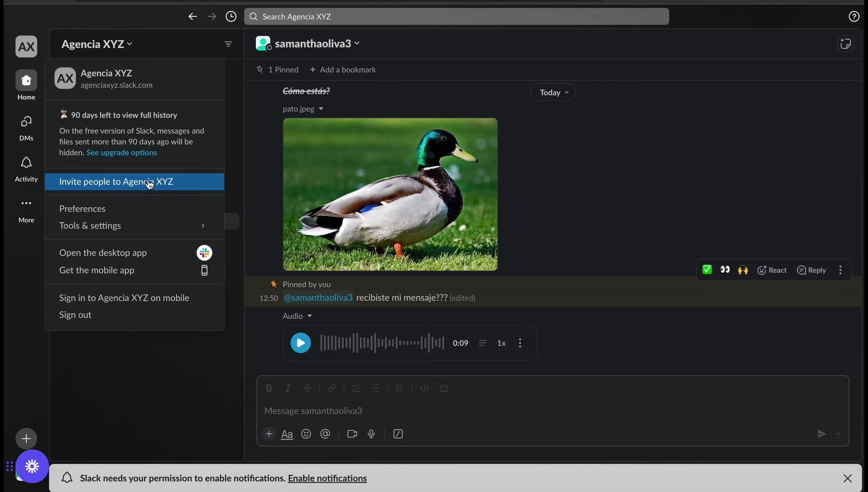Screen dimensions: 868x492
Task: Click the Reply button
Action: pyautogui.click(x=811, y=270)
